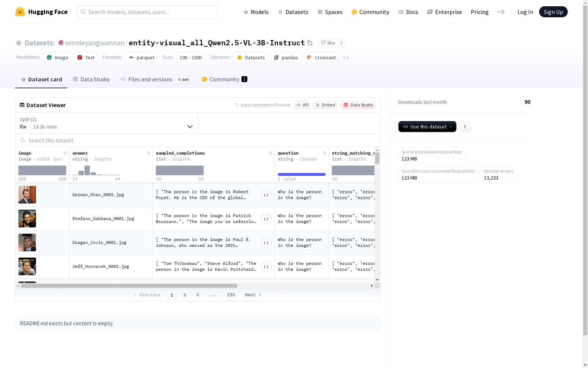The height and width of the screenshot is (368, 588).
Task: Click the question column classes bar
Action: 302,174
